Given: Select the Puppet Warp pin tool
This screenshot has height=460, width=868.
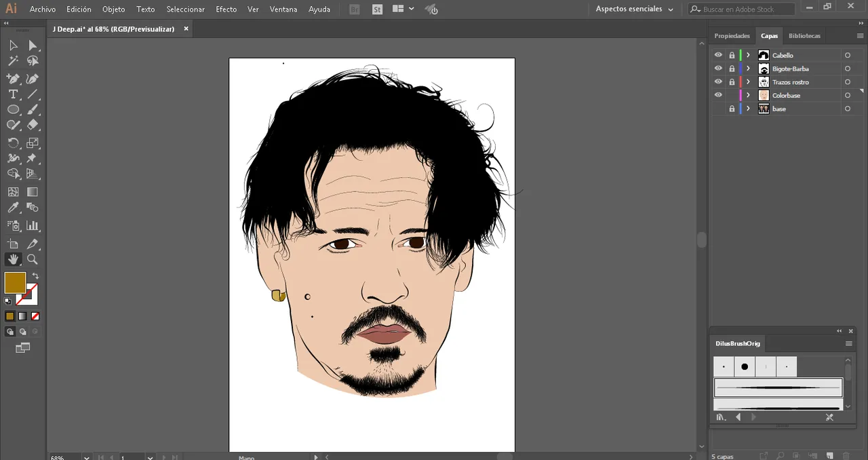Looking at the screenshot, I should (x=33, y=158).
